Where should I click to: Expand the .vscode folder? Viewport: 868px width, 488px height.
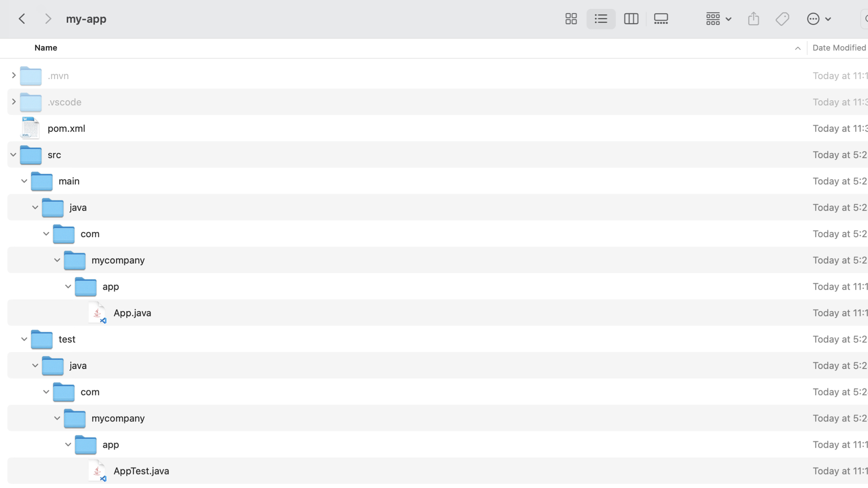pyautogui.click(x=14, y=102)
